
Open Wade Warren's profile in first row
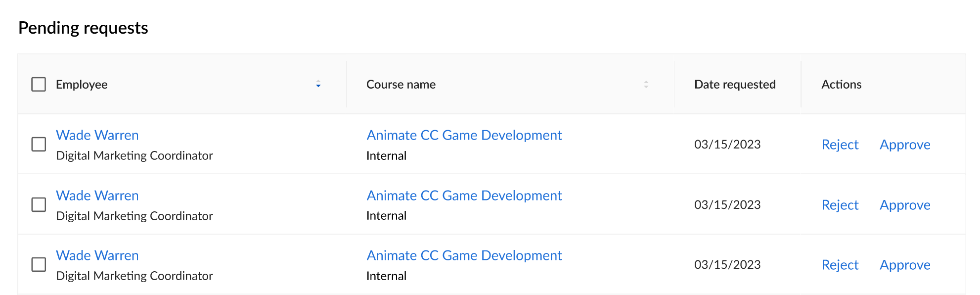[x=97, y=135]
